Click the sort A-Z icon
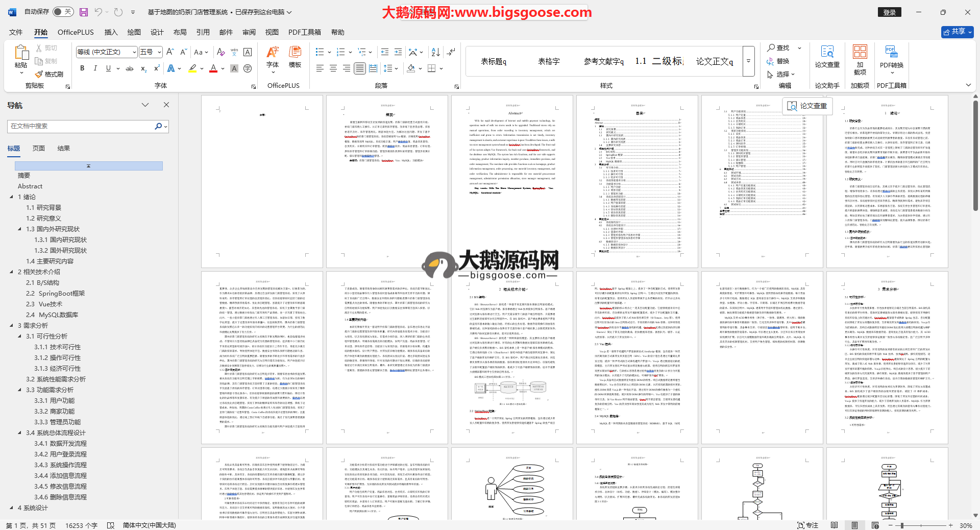The image size is (980, 530). (x=435, y=52)
